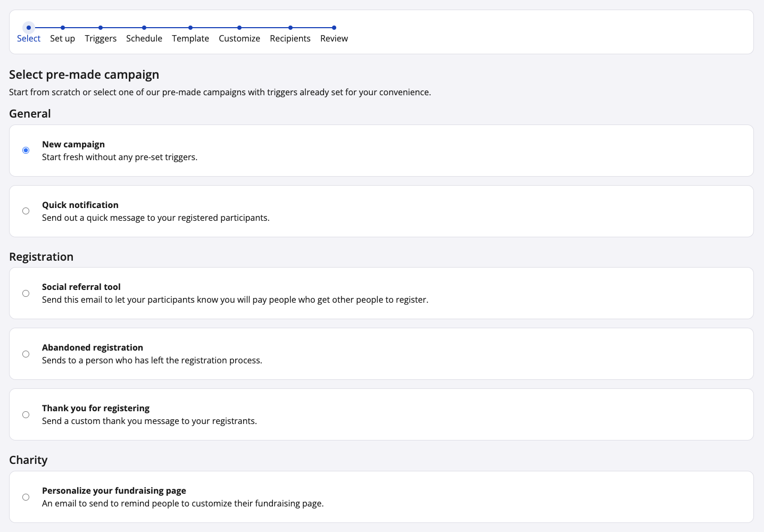Select Personalize your fundraising page radio button
This screenshot has height=532, width=764.
coord(26,497)
